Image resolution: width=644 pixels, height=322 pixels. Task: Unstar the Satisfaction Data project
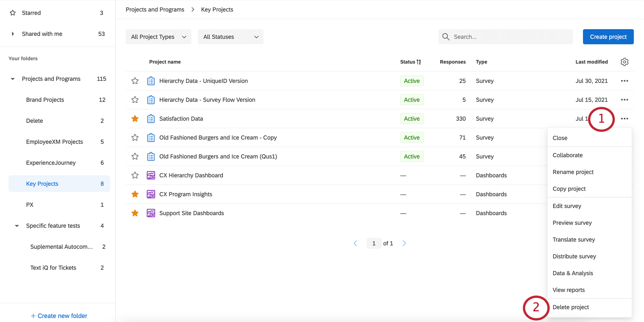(135, 119)
